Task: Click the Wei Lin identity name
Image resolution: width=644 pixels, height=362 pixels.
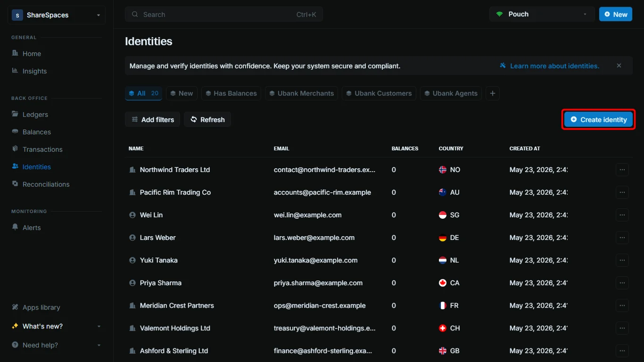Action: tap(151, 215)
